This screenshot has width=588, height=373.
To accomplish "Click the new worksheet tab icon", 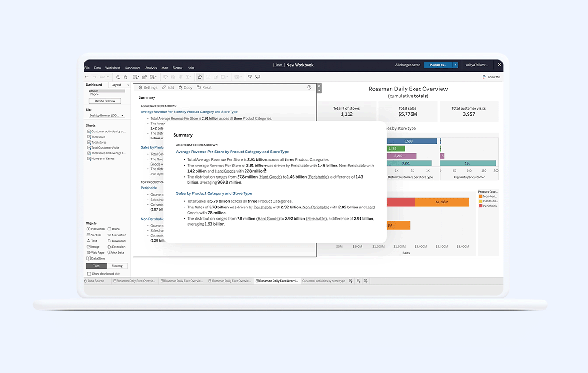I will [350, 281].
